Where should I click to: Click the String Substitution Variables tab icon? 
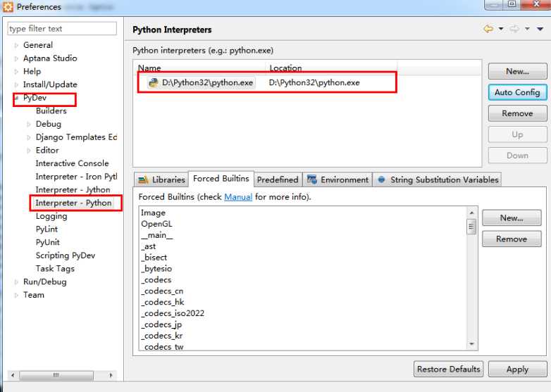381,179
